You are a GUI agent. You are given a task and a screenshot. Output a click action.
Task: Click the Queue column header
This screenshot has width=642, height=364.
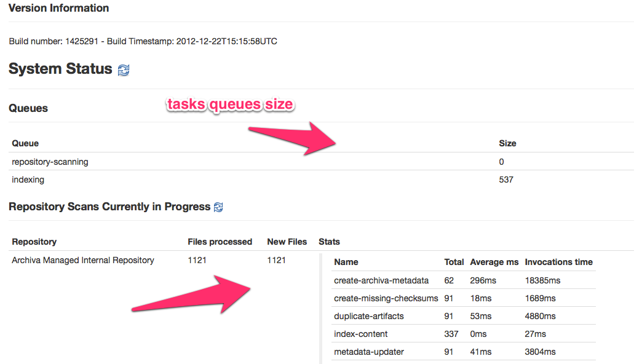[25, 143]
